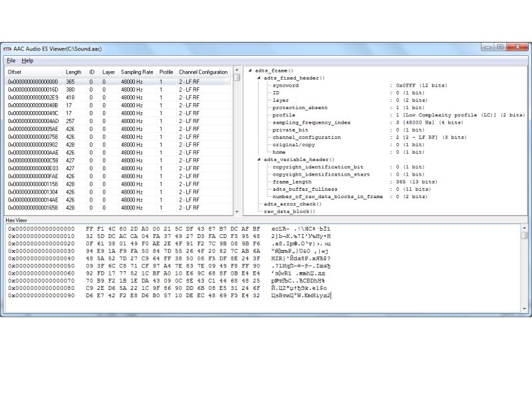This screenshot has height=399, width=532.
Task: Click Hex View scrollbar down arrow
Action: coord(524,309)
